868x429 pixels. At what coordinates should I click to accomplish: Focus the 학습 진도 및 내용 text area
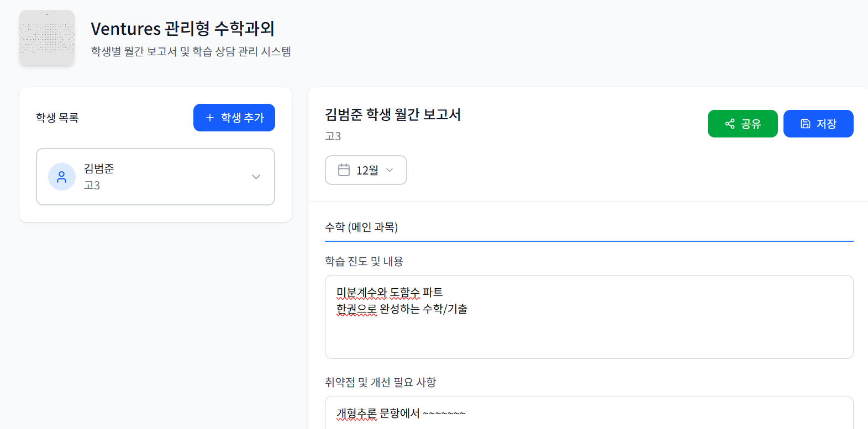tap(588, 331)
